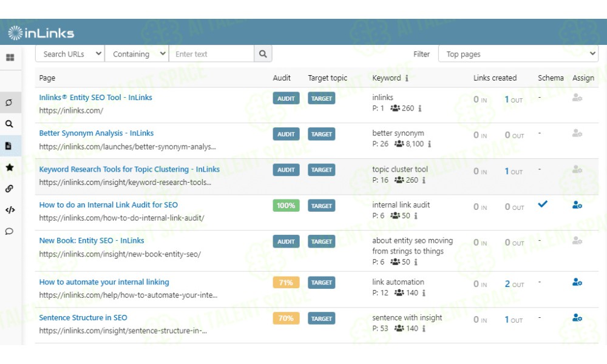Open the dashboard grid icon in sidebar
Viewport: 607px width, 364px height.
click(x=10, y=58)
